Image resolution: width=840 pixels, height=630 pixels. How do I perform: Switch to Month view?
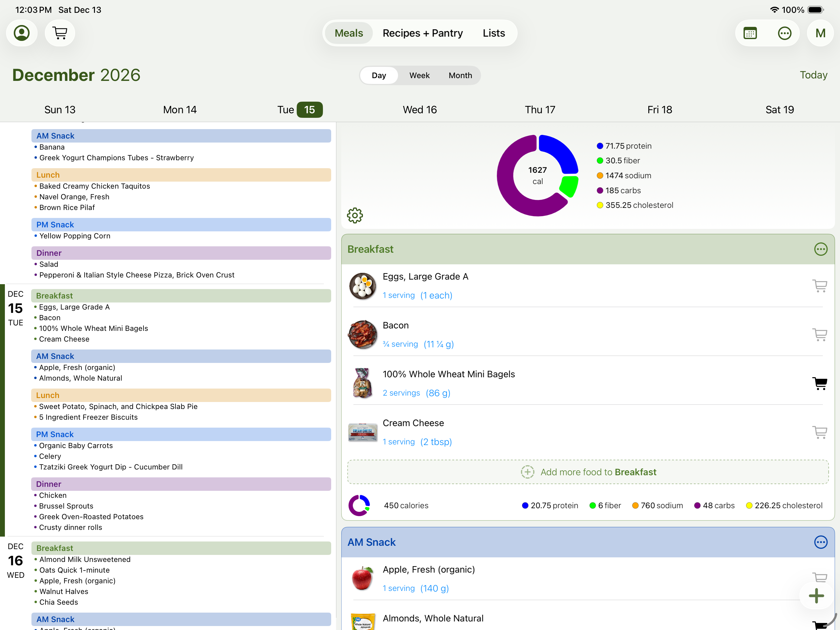tap(460, 75)
